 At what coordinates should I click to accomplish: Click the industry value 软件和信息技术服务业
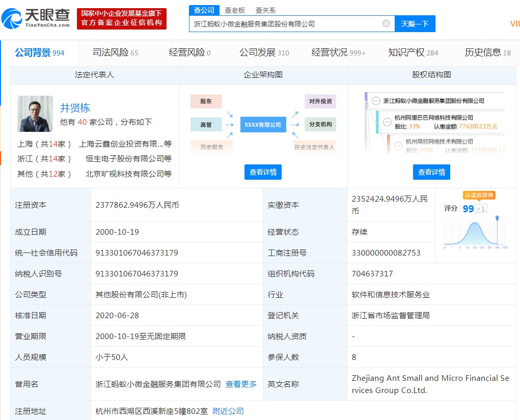point(391,294)
